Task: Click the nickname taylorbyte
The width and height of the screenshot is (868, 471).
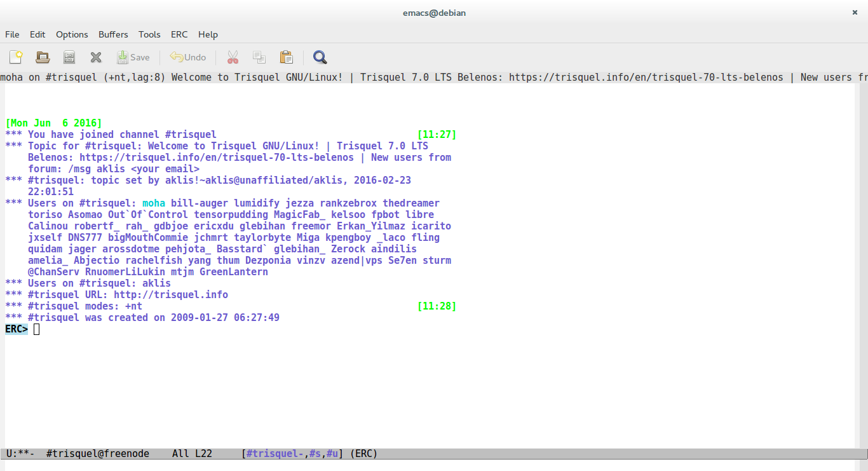Action: click(262, 238)
